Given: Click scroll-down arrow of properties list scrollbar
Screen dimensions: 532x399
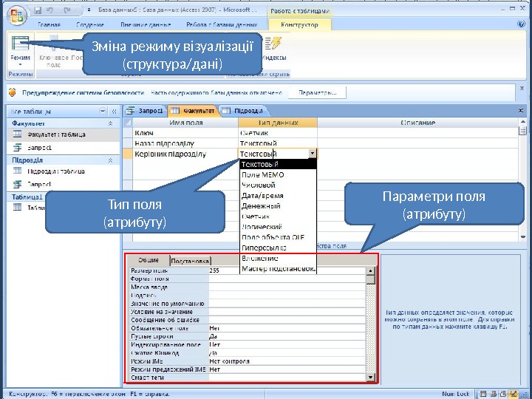Looking at the screenshot, I should point(370,377).
